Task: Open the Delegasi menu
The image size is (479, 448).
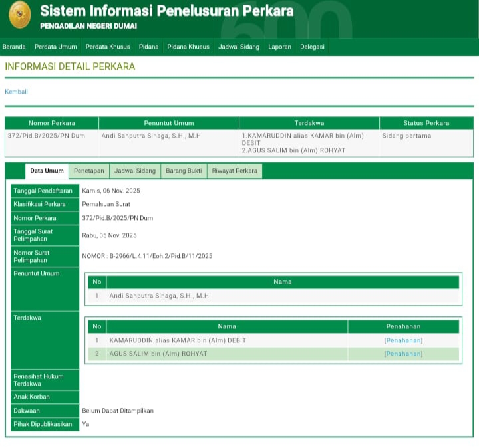Action: coord(312,47)
